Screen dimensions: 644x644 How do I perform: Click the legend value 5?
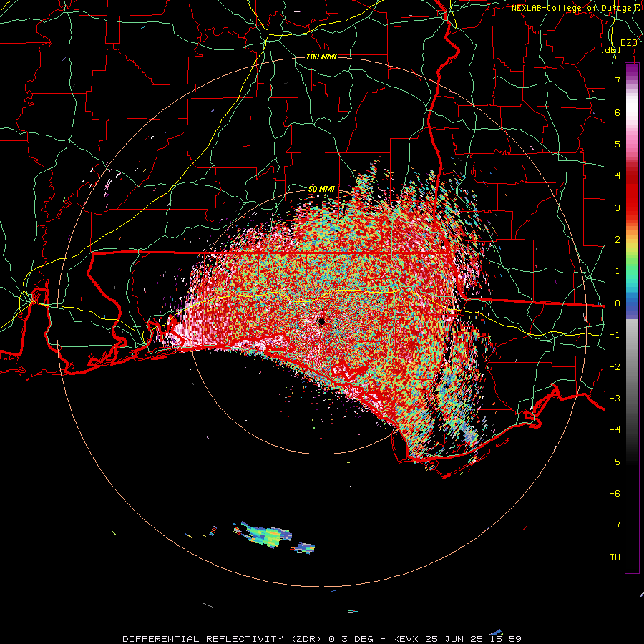(x=618, y=144)
